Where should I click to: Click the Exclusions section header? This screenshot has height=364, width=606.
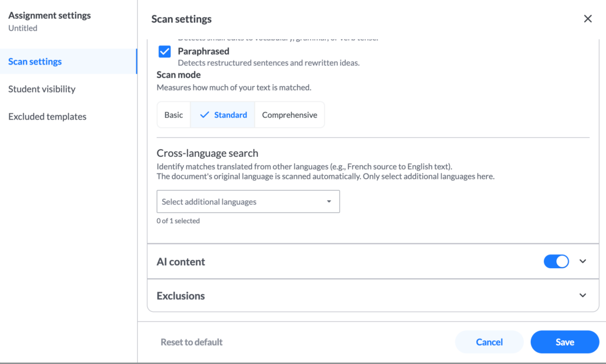(x=373, y=295)
